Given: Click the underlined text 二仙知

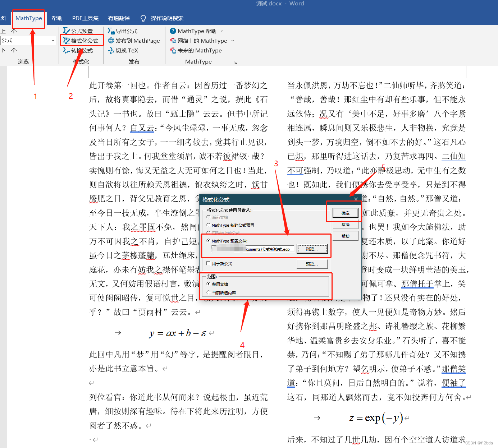Looking at the screenshot, I should tap(454, 156).
